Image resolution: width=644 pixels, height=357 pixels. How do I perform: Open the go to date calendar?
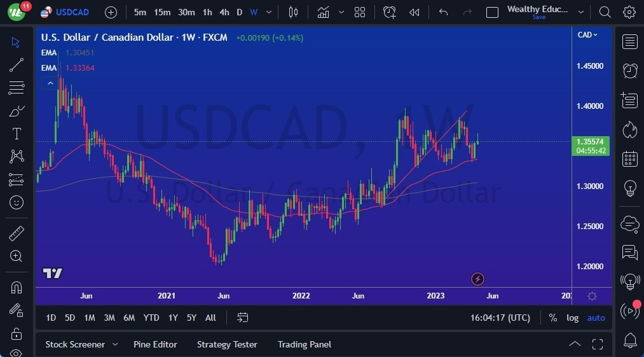click(x=243, y=318)
